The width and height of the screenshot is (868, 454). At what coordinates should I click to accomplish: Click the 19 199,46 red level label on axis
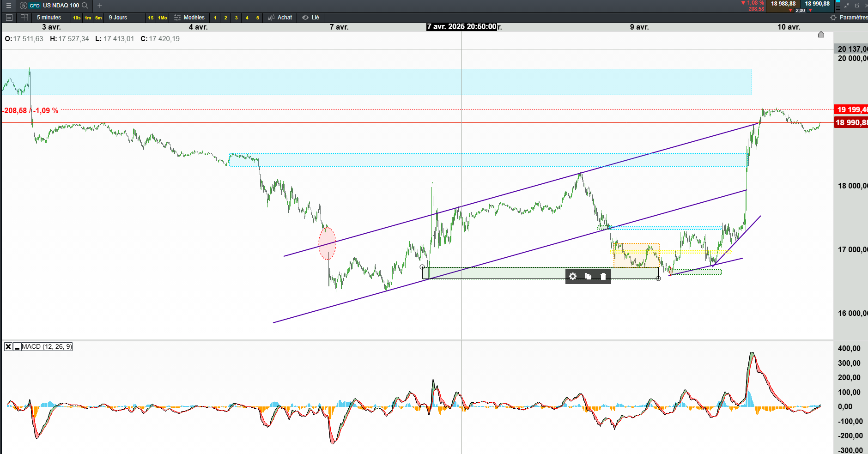851,109
